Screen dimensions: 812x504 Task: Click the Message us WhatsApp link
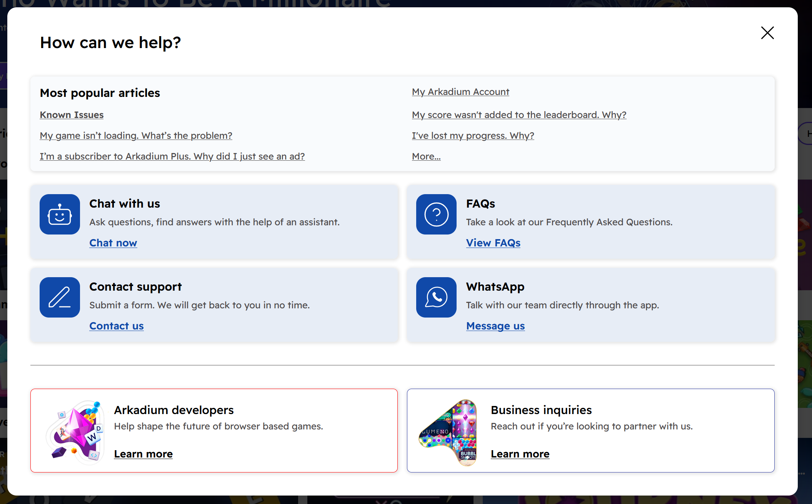click(x=495, y=326)
